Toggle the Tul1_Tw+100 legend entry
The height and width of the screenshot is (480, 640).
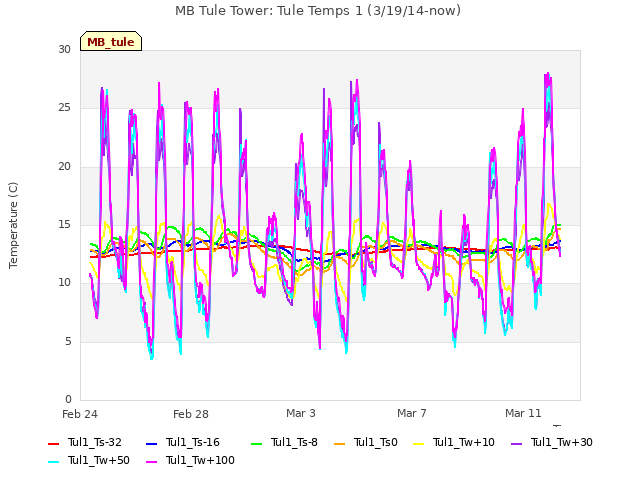pos(190,460)
